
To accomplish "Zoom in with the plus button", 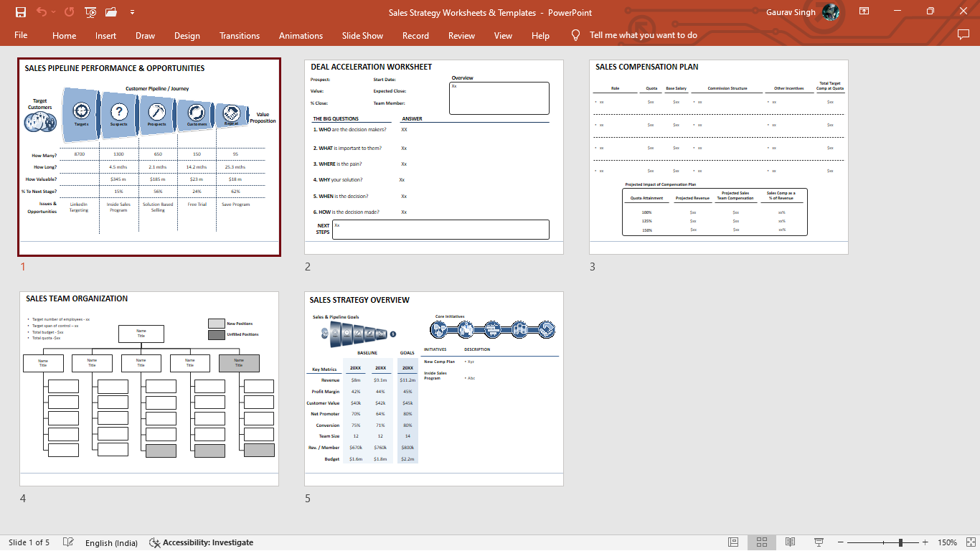I will (x=925, y=542).
